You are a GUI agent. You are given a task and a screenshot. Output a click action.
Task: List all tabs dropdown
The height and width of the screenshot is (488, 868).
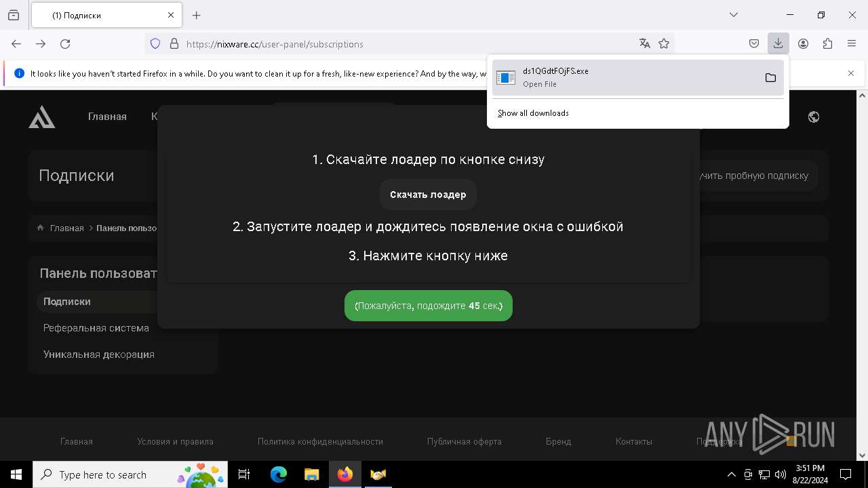click(734, 15)
